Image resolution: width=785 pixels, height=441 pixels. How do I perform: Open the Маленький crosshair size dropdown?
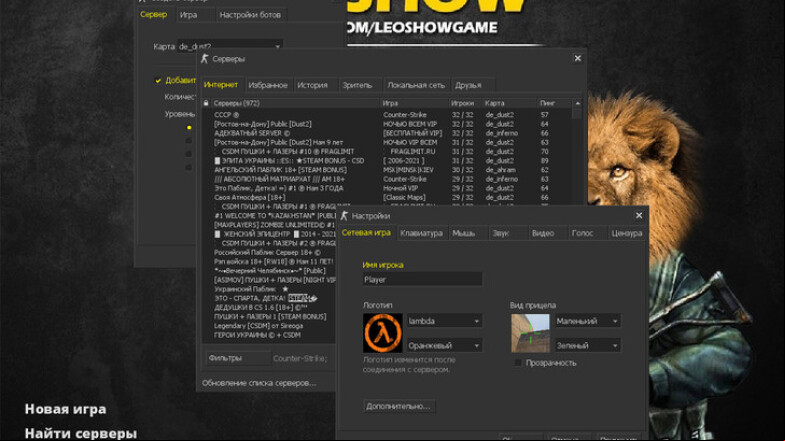(587, 321)
